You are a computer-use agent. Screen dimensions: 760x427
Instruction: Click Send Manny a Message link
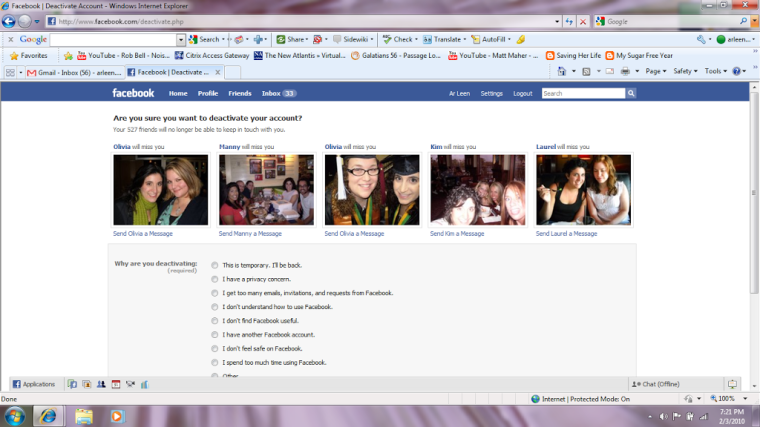[250, 234]
